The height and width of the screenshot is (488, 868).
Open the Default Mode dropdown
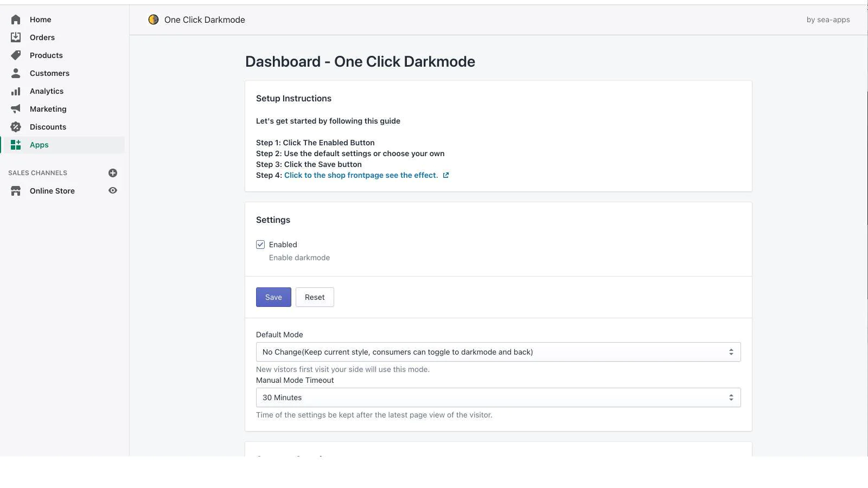pyautogui.click(x=498, y=352)
